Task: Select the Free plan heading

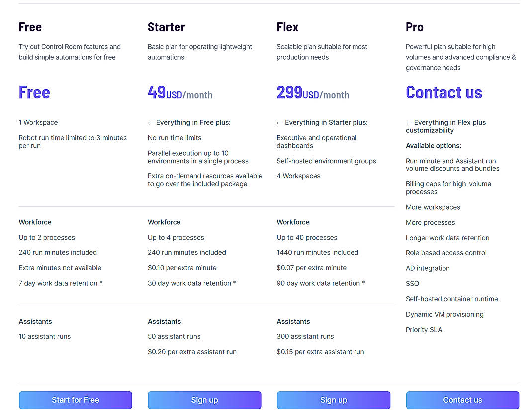Action: [30, 27]
